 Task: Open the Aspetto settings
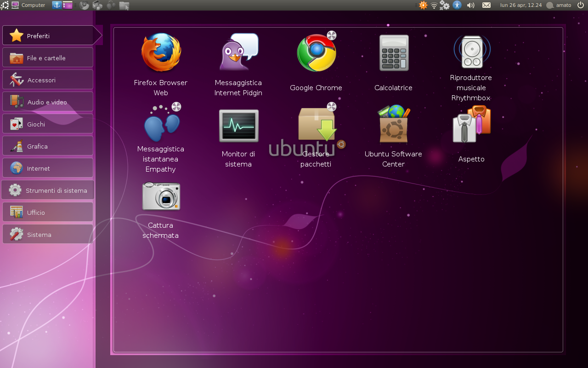click(471, 123)
